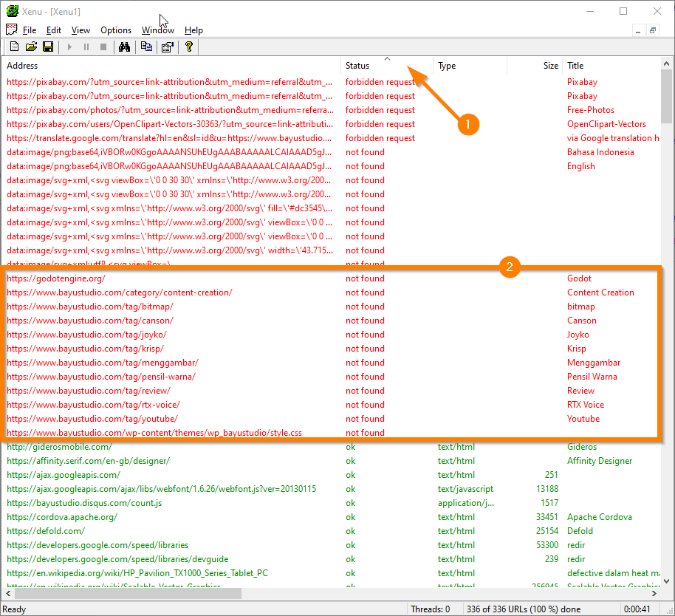Screen dimensions: 675x616
Task: Click the Apache Cordova title cell
Action: 600,517
